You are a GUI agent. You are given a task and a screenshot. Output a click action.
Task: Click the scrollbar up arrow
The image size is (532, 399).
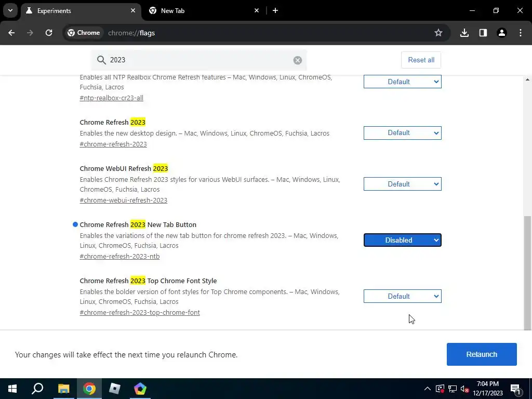click(x=527, y=79)
